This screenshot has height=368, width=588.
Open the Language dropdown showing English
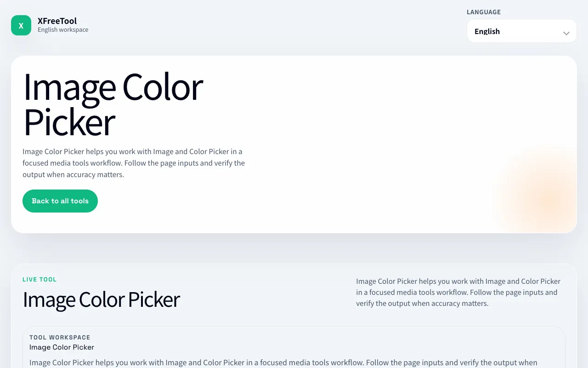coord(521,31)
